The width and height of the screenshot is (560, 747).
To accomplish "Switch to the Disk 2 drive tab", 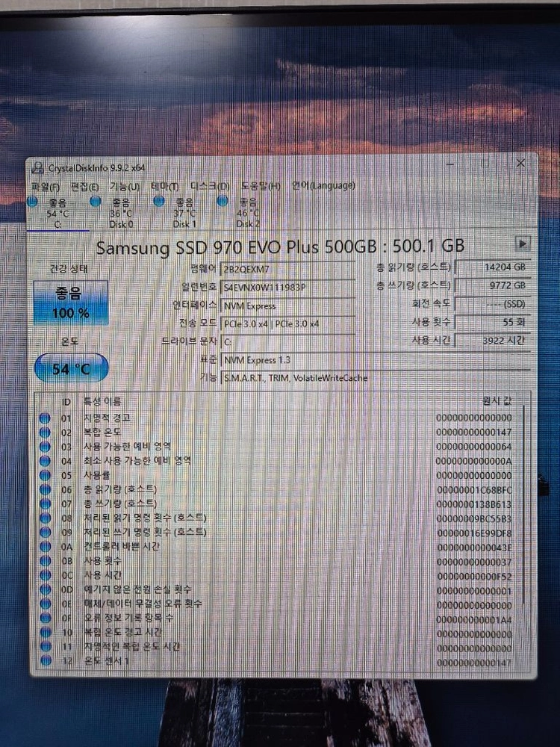I will pyautogui.click(x=248, y=214).
